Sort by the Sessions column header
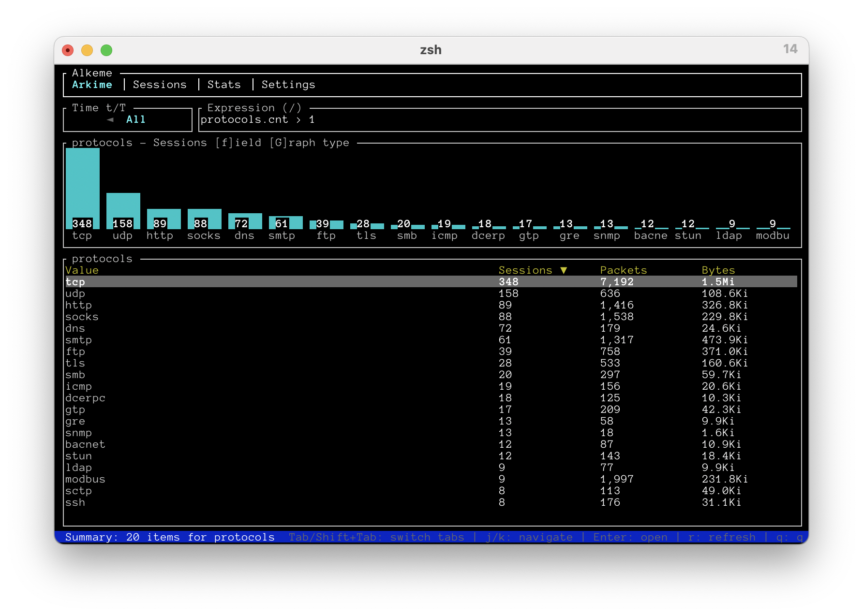This screenshot has width=863, height=616. [525, 270]
